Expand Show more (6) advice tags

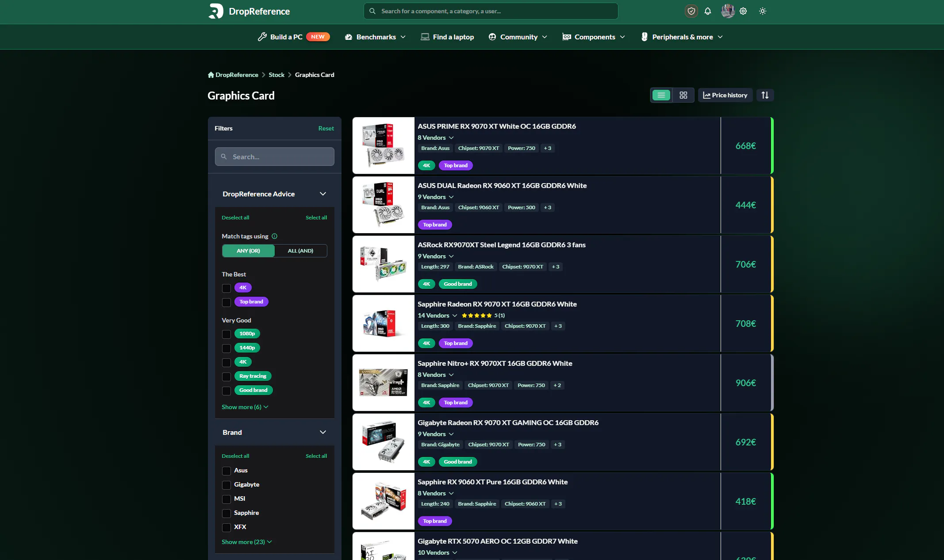(x=245, y=407)
